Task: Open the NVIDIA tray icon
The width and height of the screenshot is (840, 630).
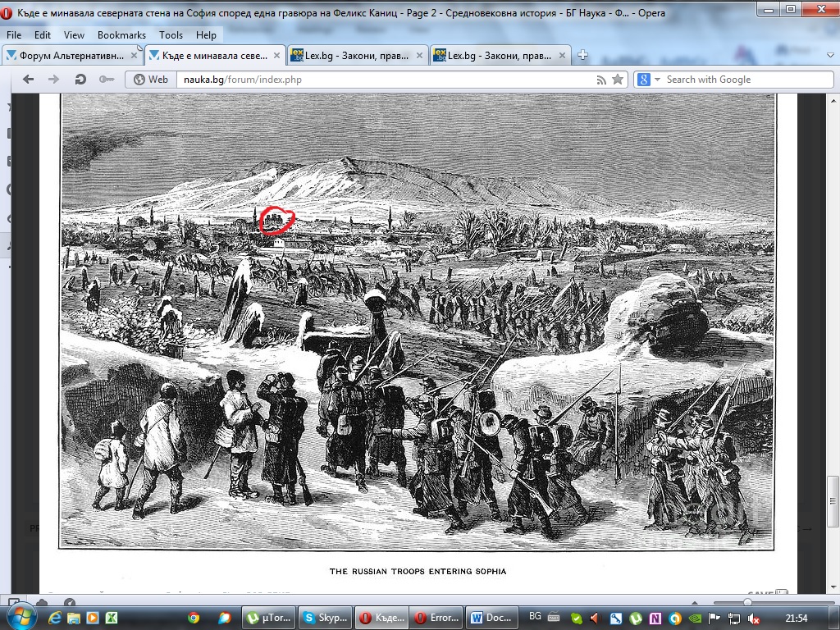Action: pyautogui.click(x=695, y=619)
